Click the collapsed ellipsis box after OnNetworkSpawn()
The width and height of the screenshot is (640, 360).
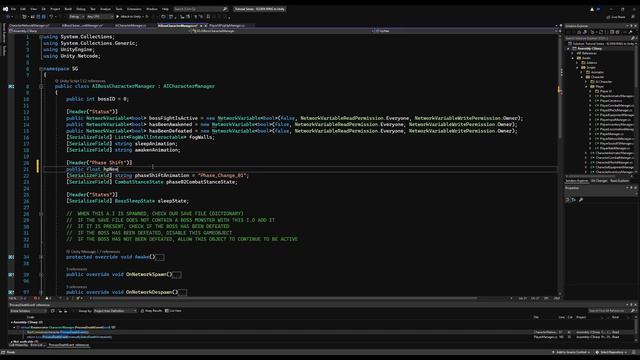point(177,275)
